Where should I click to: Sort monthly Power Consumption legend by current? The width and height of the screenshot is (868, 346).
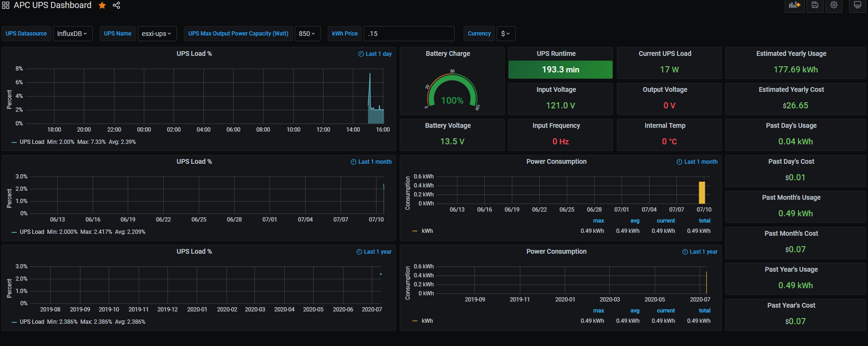(666, 221)
